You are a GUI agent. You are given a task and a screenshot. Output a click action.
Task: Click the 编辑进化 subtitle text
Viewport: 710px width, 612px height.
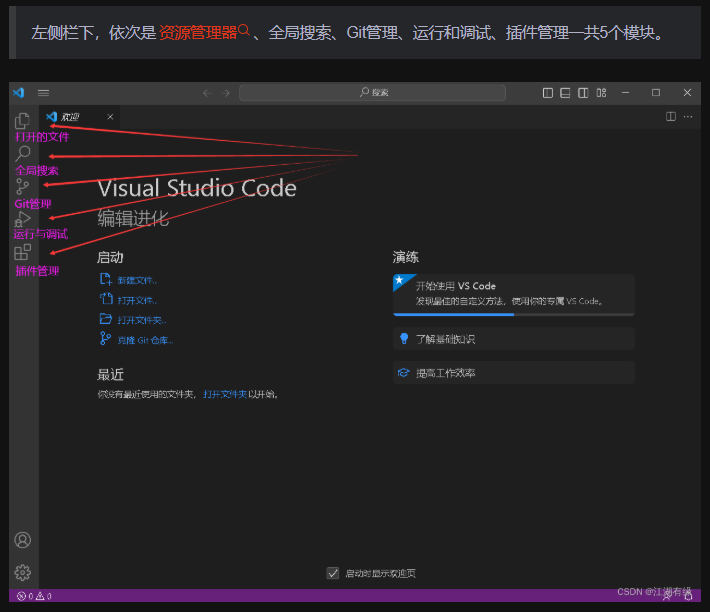(133, 219)
